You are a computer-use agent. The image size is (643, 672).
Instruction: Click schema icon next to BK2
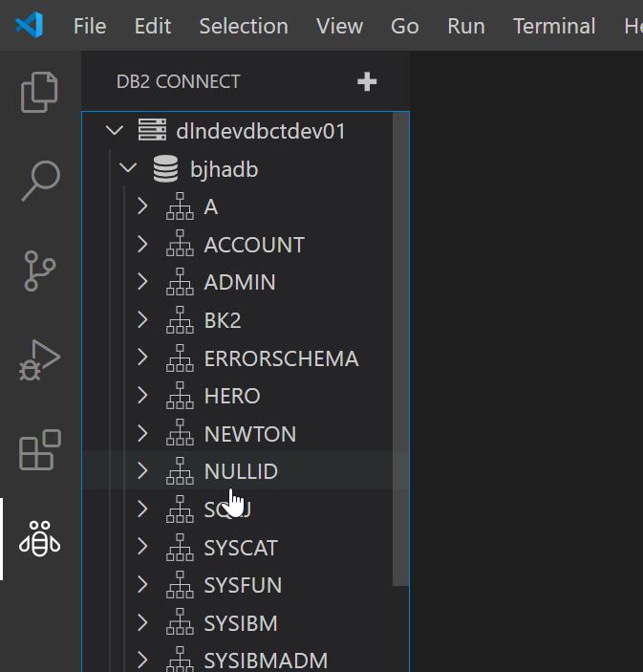click(x=180, y=319)
